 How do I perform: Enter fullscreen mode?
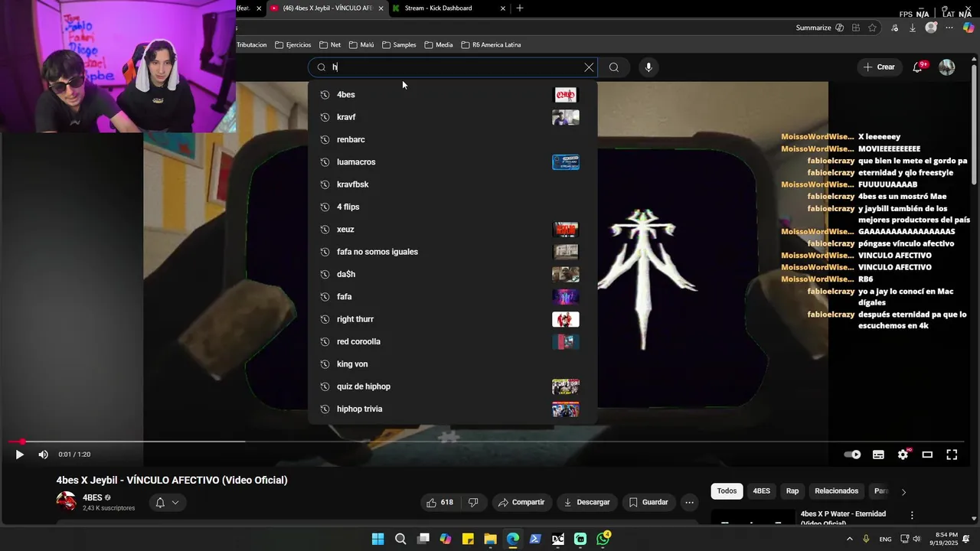pos(952,455)
